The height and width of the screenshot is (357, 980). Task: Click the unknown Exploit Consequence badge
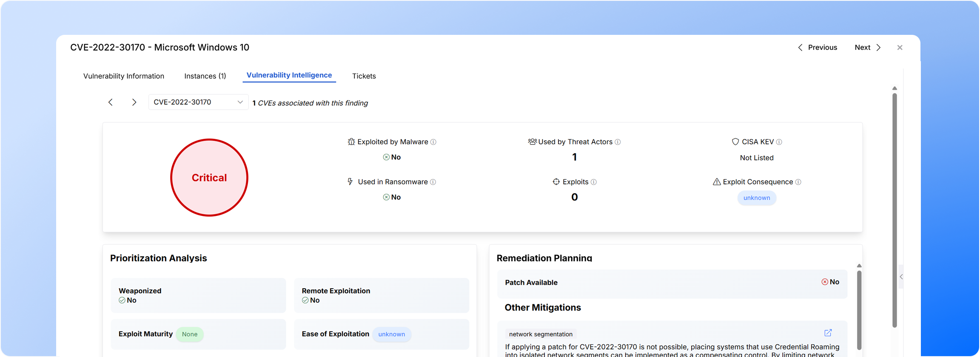click(x=757, y=198)
